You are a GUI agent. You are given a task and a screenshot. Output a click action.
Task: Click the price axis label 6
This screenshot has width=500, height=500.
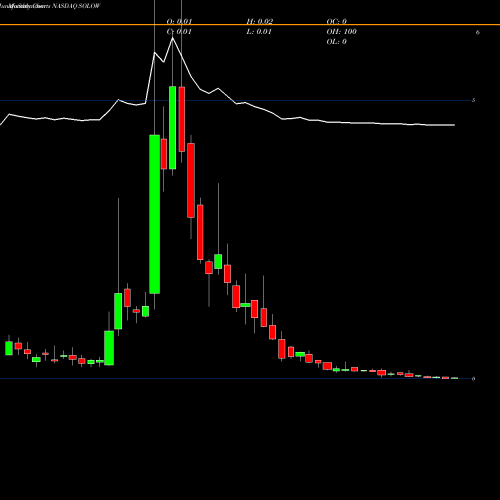(478, 32)
